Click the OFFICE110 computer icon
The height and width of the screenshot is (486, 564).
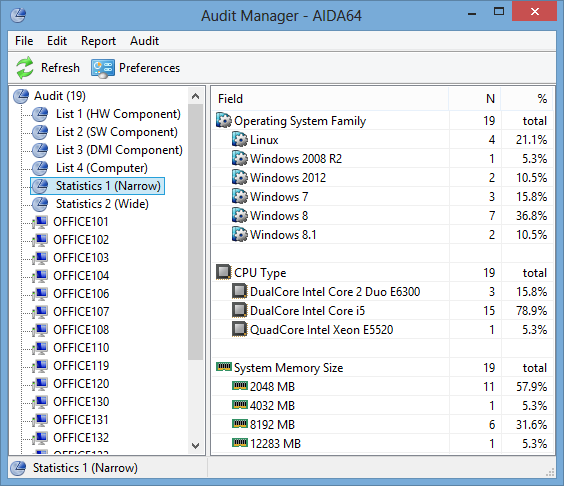pos(40,348)
